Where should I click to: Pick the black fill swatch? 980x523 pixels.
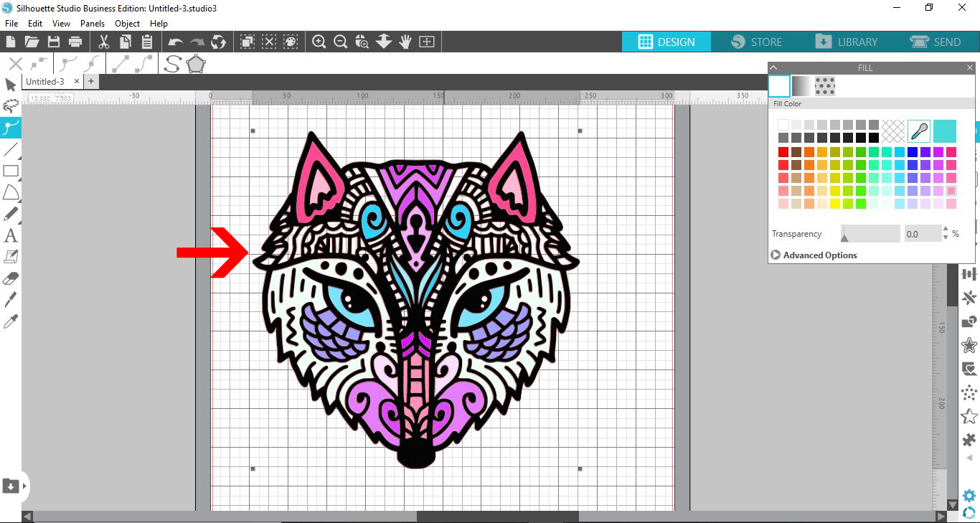click(x=874, y=138)
